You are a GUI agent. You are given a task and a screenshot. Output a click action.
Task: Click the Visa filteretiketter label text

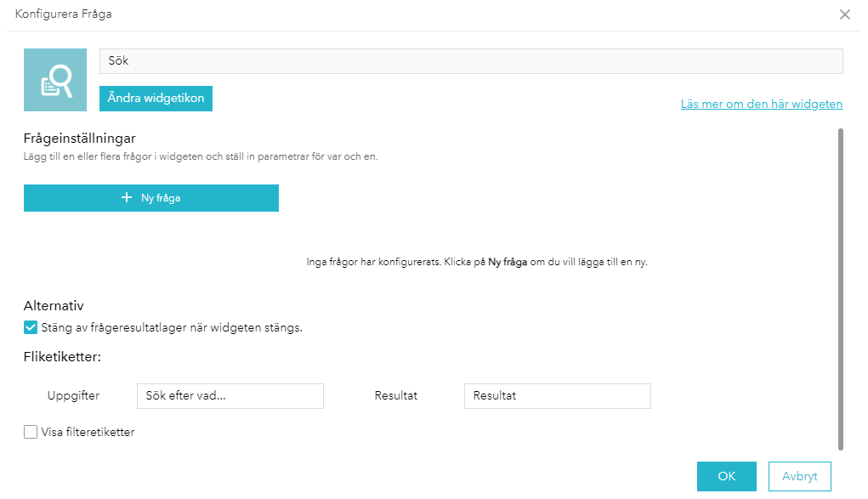(88, 432)
